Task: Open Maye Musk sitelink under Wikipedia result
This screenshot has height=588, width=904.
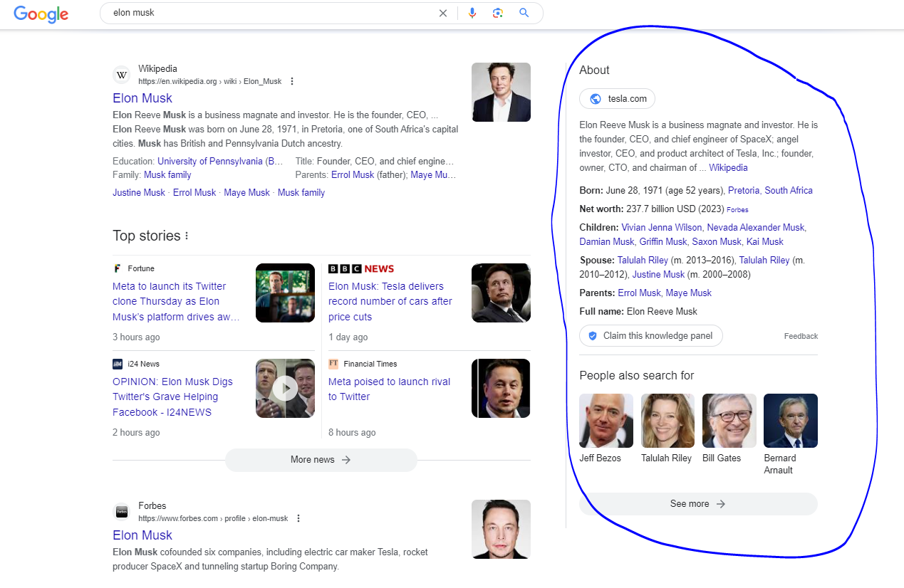Action: (246, 192)
